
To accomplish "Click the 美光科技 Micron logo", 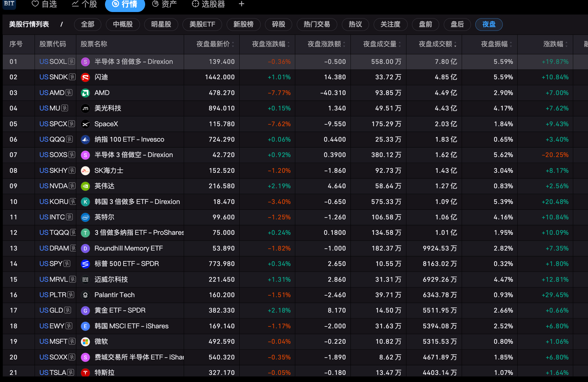I will pyautogui.click(x=85, y=108).
